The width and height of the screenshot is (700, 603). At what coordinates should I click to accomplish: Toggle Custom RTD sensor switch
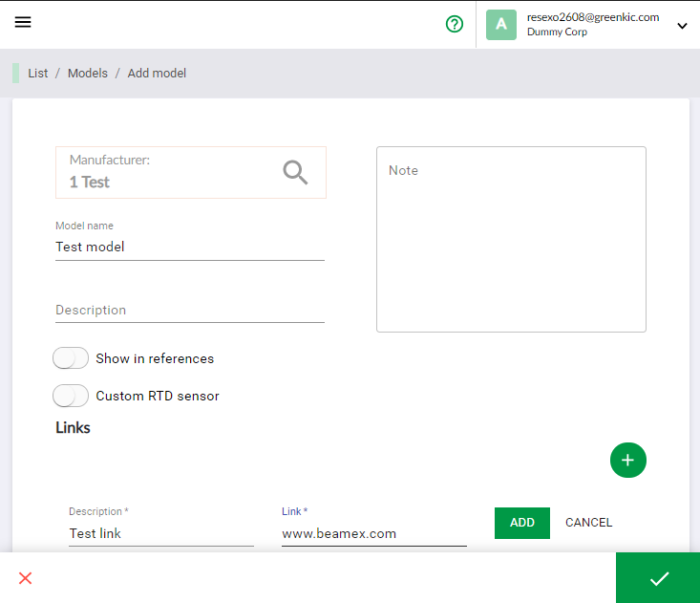[71, 396]
